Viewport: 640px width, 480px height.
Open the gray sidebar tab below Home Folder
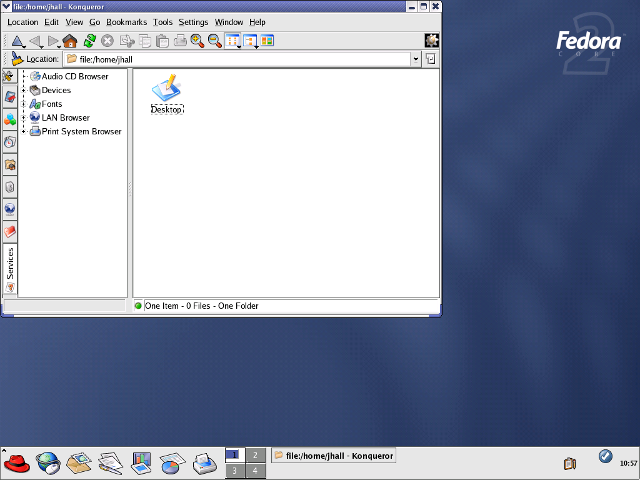(x=10, y=187)
